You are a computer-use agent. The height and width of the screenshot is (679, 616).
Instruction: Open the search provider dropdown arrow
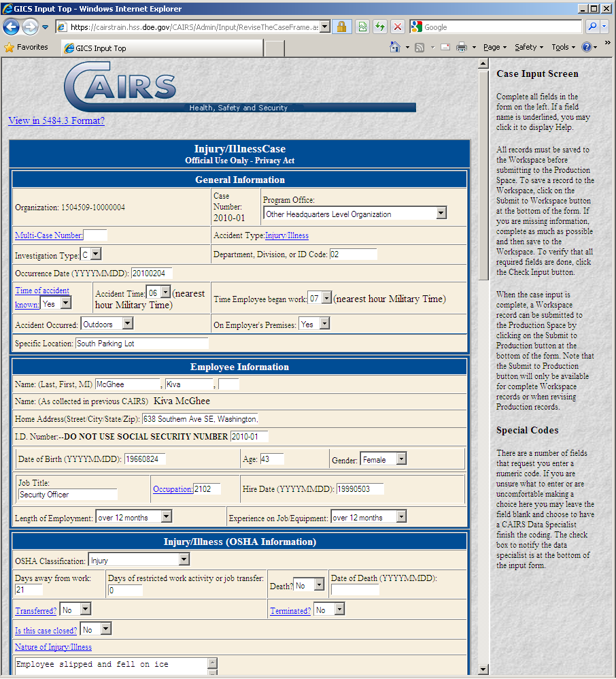pyautogui.click(x=604, y=27)
